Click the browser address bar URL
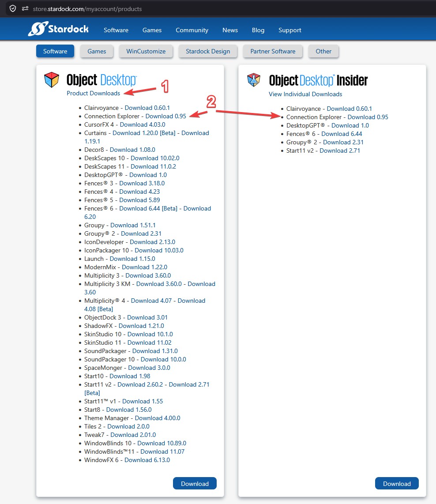 (x=87, y=9)
